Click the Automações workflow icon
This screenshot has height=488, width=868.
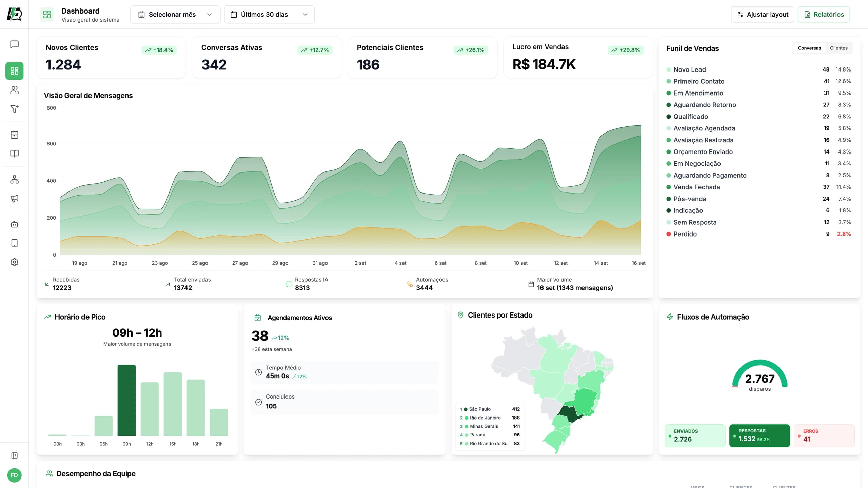tap(410, 284)
